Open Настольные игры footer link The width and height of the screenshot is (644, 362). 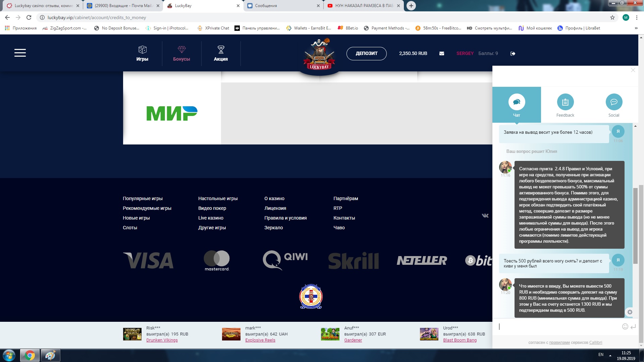click(x=218, y=198)
